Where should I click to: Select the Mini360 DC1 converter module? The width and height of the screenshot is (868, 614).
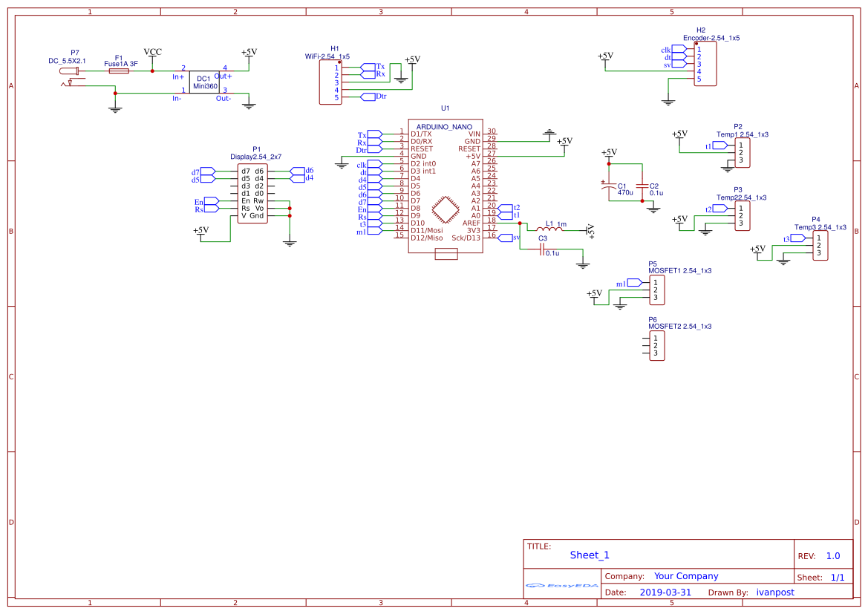[203, 82]
